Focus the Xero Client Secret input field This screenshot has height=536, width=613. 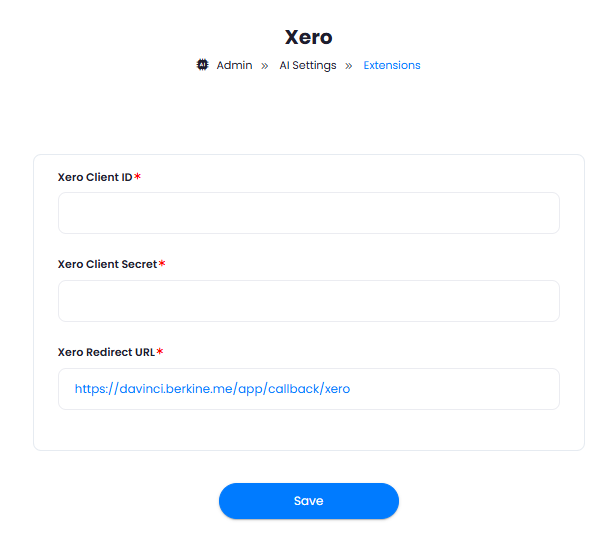pyautogui.click(x=309, y=301)
